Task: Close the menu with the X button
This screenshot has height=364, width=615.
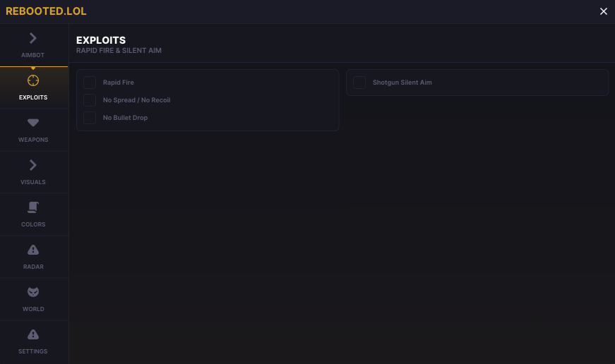Action: point(603,11)
